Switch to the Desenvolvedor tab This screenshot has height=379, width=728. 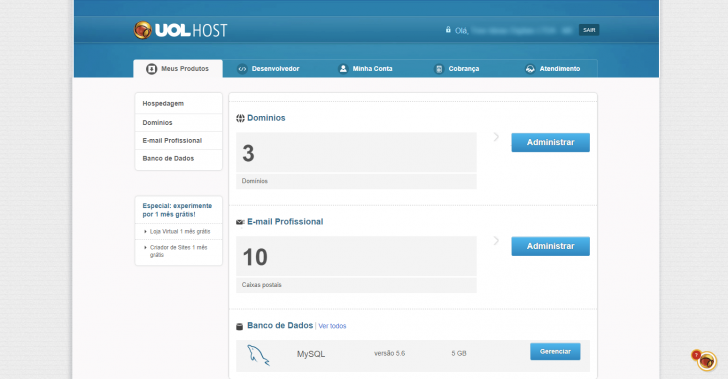pyautogui.click(x=268, y=69)
